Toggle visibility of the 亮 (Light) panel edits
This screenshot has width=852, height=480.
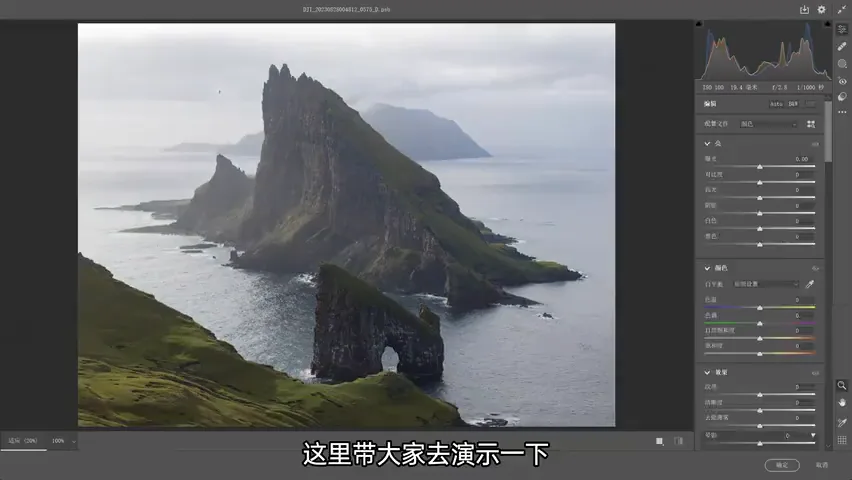coord(815,144)
